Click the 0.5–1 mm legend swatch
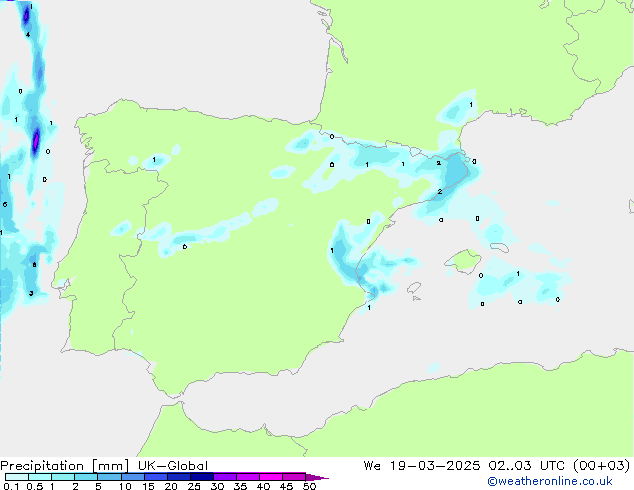Screen dimensions: 634x490 [40, 477]
